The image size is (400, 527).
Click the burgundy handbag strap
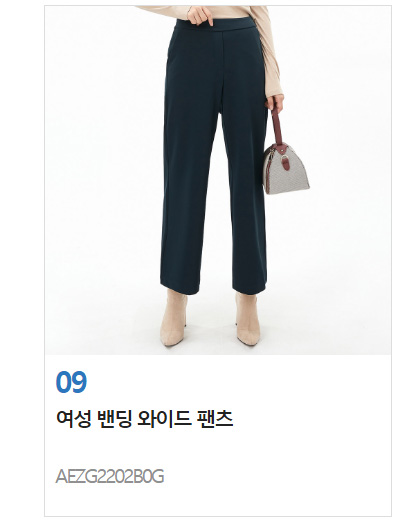(277, 125)
